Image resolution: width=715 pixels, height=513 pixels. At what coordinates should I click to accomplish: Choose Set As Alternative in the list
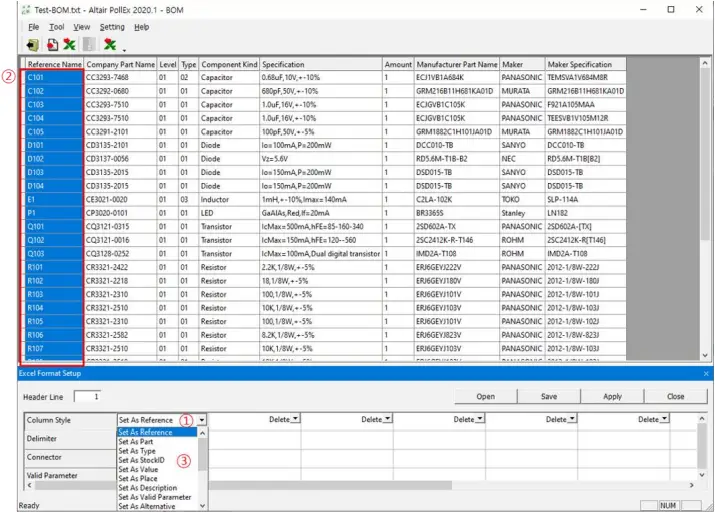157,506
